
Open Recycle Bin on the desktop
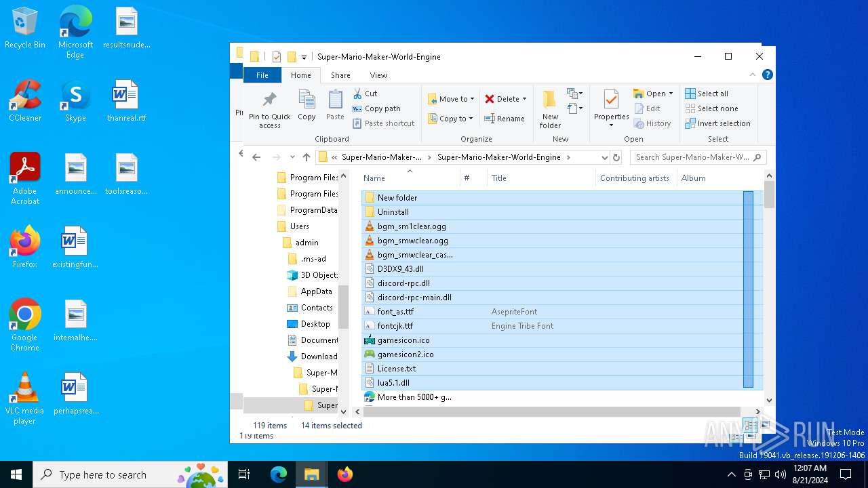pyautogui.click(x=25, y=28)
